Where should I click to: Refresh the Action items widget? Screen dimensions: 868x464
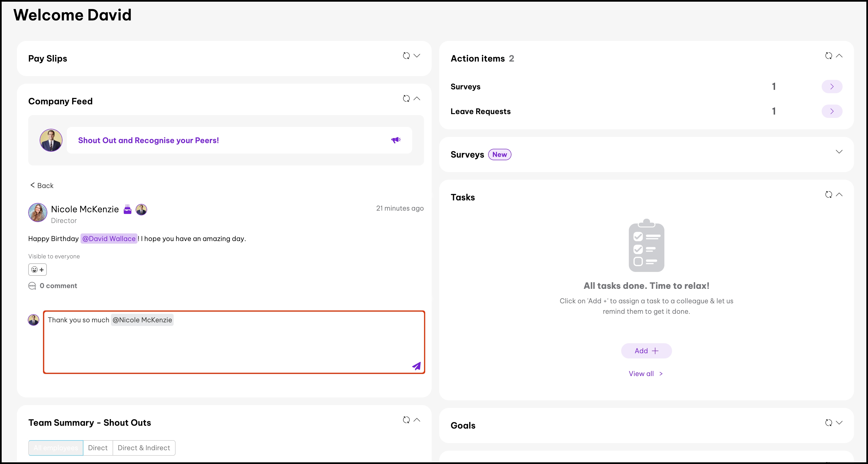pos(829,56)
